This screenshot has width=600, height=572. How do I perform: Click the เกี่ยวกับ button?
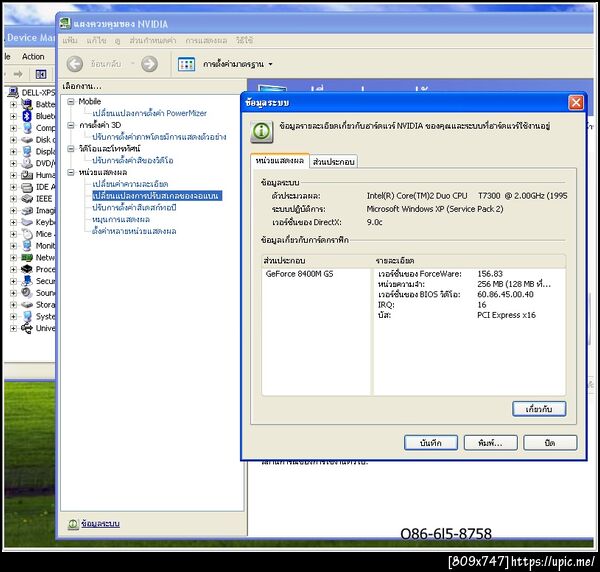click(x=539, y=409)
